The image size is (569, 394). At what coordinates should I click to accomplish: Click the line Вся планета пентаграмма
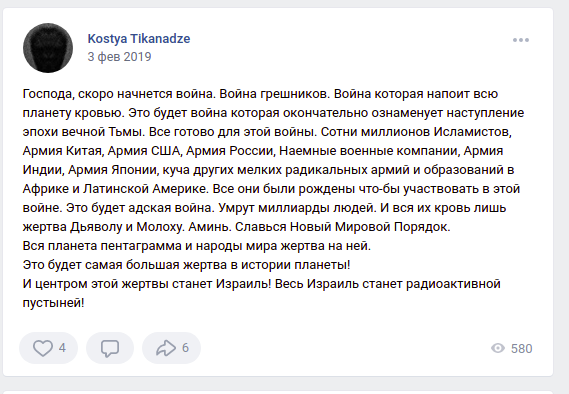pos(197,246)
